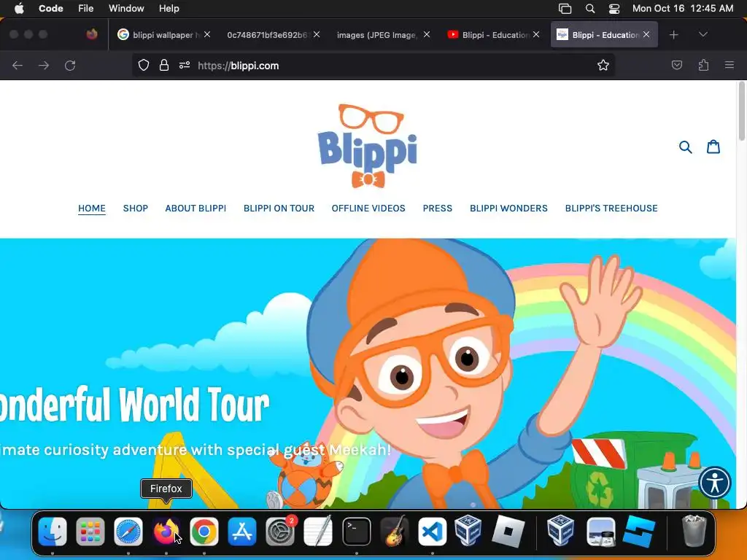Screen dimensions: 747x560
Task: Open TextEdit from the Dock
Action: point(318,532)
